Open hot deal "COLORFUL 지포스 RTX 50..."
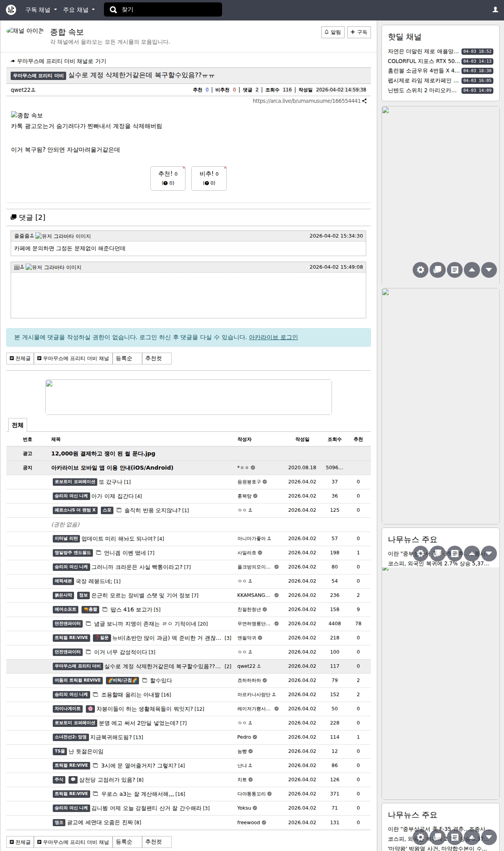The image size is (504, 851). (424, 61)
